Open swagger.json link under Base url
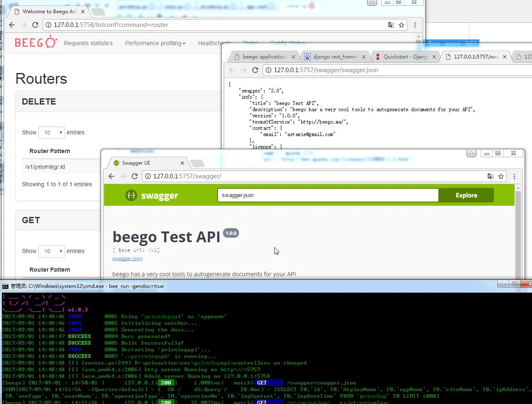 [x=127, y=258]
